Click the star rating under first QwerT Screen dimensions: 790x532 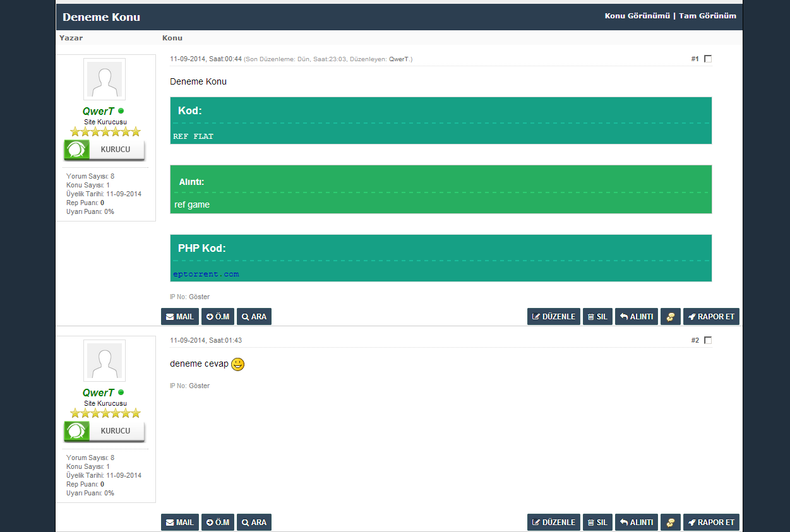pos(105,132)
